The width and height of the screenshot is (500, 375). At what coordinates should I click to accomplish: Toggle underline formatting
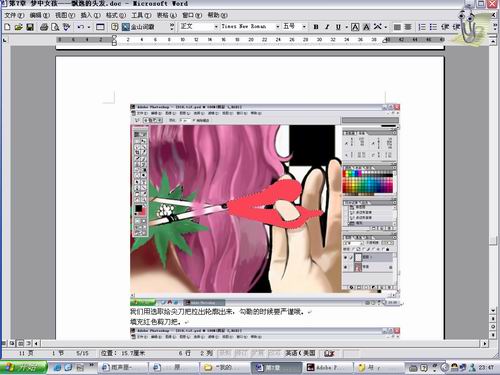pyautogui.click(x=338, y=27)
